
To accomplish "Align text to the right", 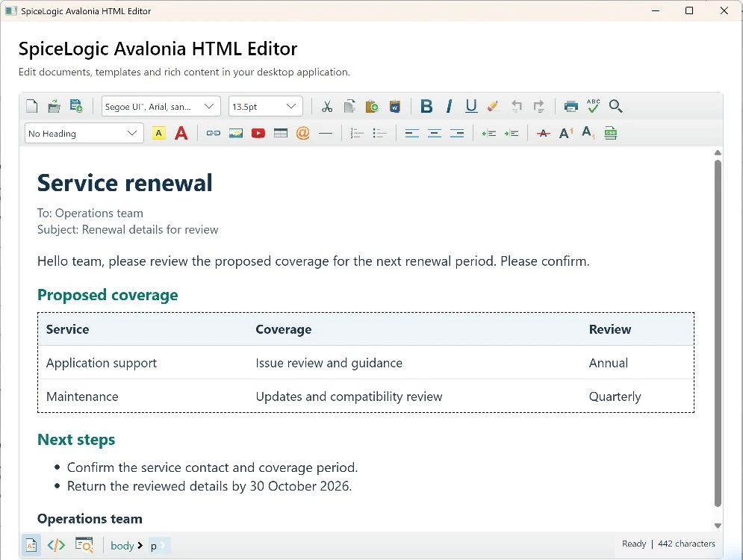I will click(457, 133).
